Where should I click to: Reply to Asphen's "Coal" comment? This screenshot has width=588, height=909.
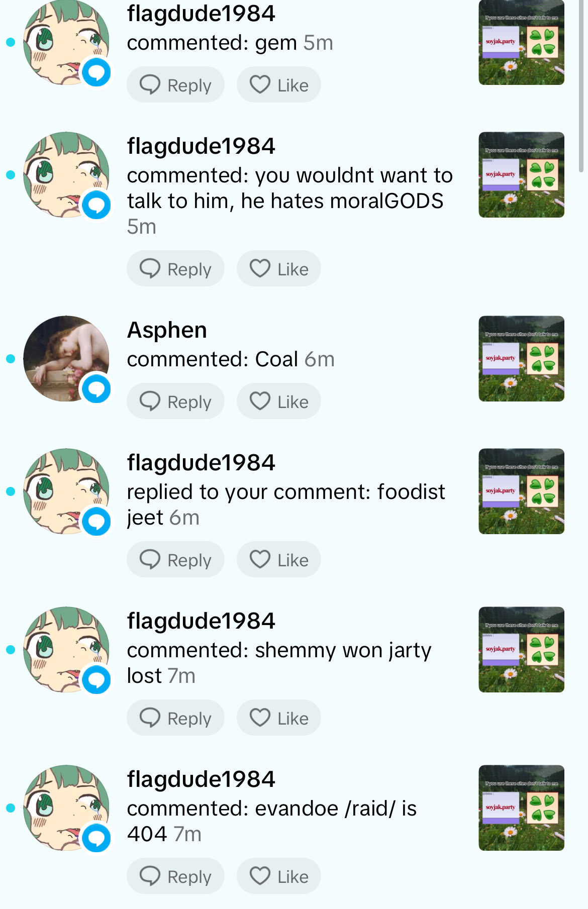(175, 401)
